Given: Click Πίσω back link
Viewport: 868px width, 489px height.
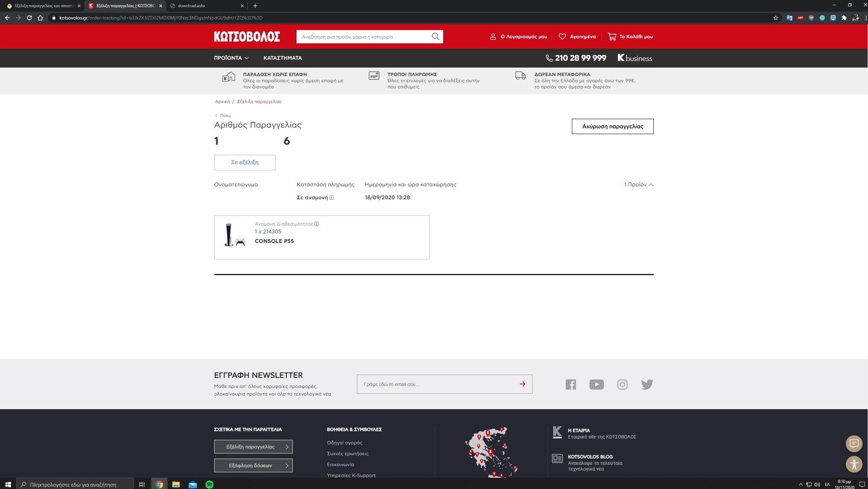Looking at the screenshot, I should coord(223,116).
